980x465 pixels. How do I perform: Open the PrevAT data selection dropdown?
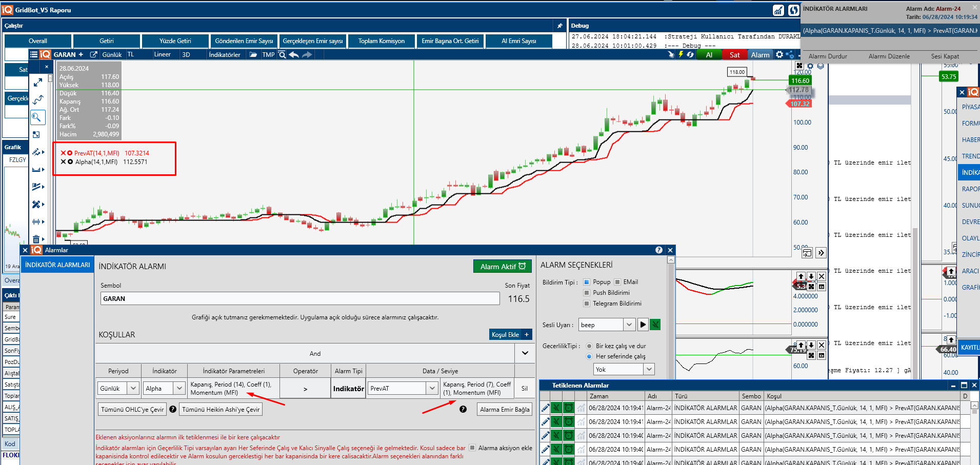click(432, 389)
